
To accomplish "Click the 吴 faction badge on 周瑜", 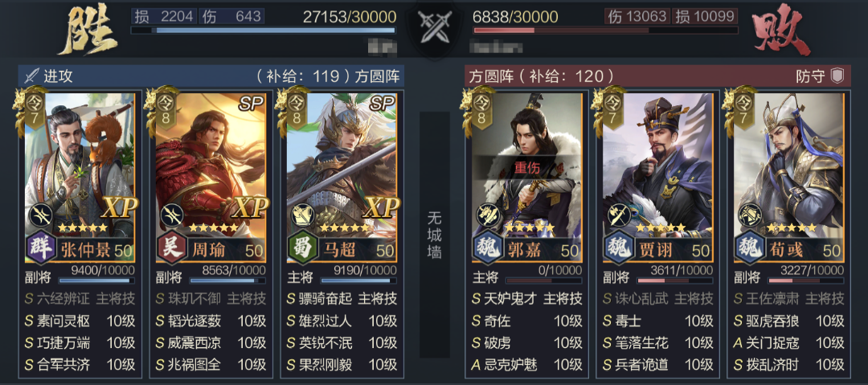I will (172, 250).
